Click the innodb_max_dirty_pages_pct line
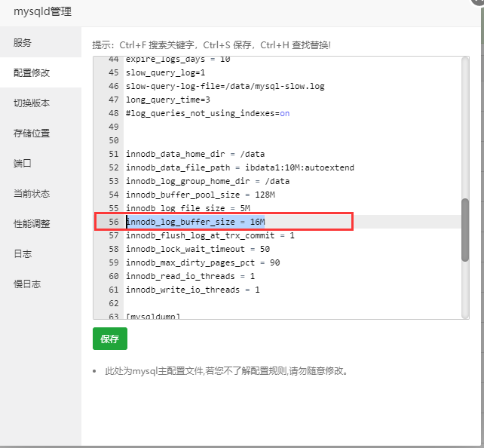This screenshot has height=448, width=484. (x=202, y=262)
